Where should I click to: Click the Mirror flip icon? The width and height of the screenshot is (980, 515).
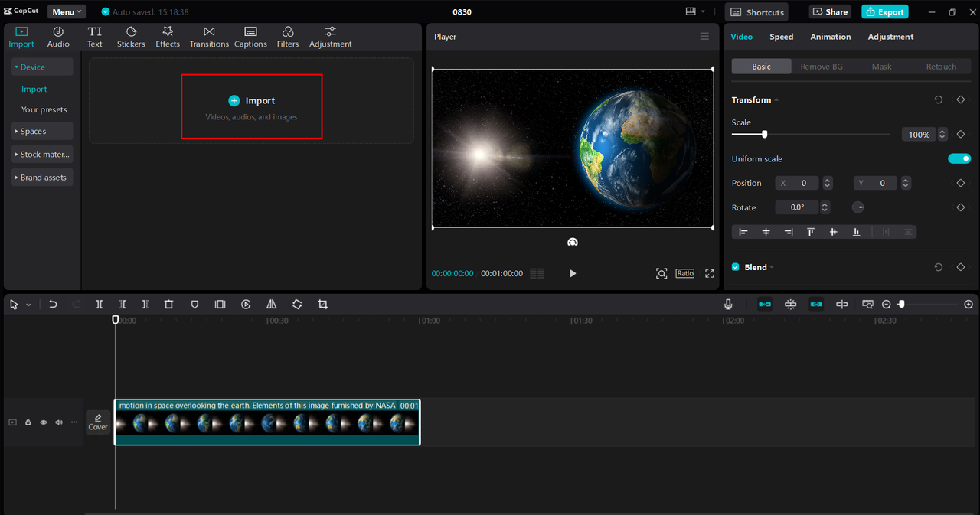point(271,304)
